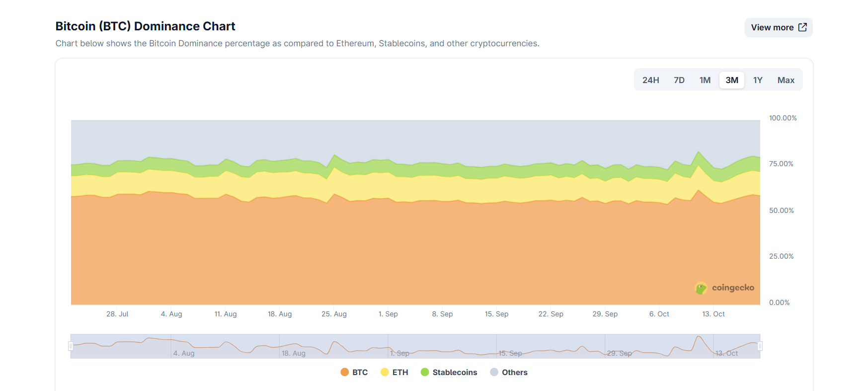The width and height of the screenshot is (868, 391).
Task: Show the Max time range
Action: [786, 80]
